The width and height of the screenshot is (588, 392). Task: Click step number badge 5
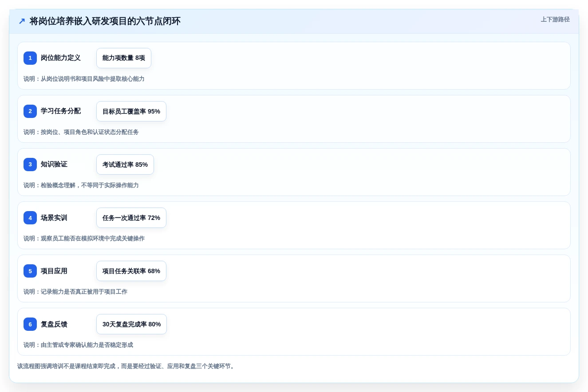pyautogui.click(x=30, y=271)
